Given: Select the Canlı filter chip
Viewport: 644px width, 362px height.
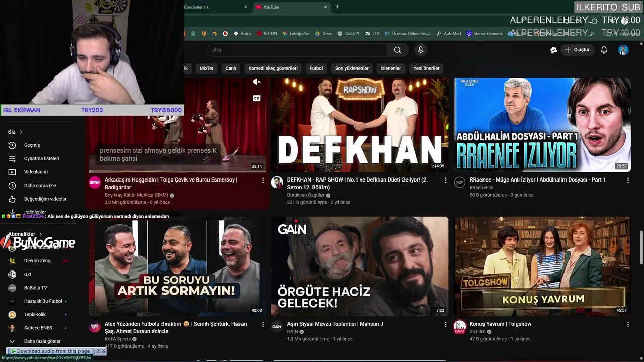Looking at the screenshot, I should point(231,68).
